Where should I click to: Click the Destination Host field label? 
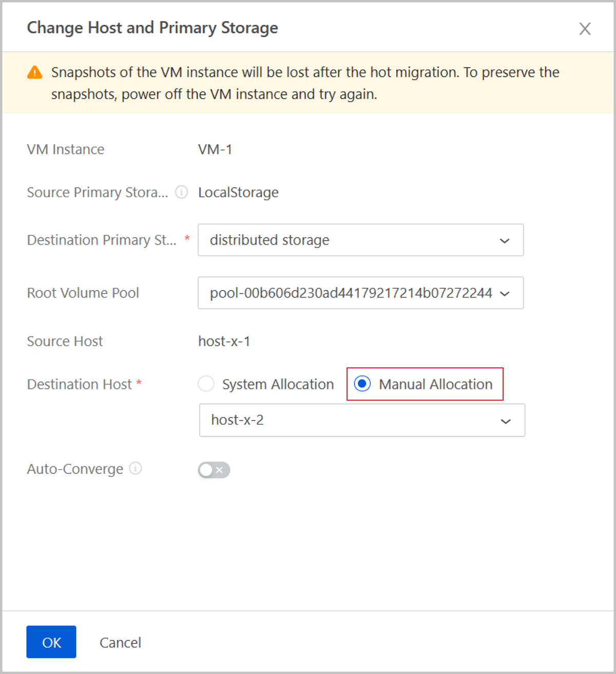point(80,384)
